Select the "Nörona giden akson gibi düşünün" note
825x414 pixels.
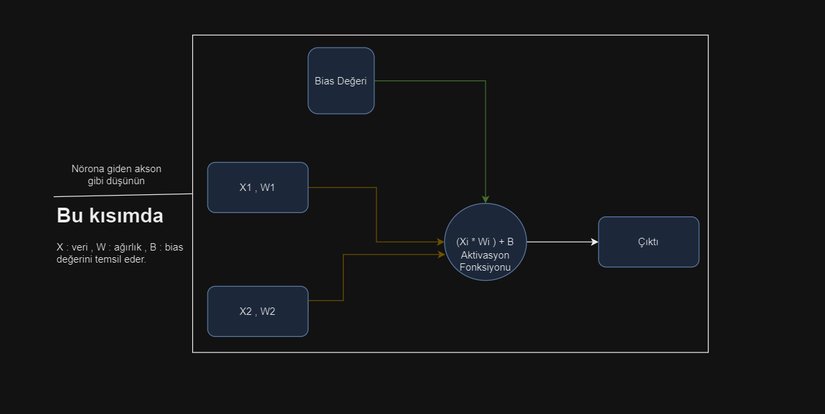pyautogui.click(x=113, y=175)
